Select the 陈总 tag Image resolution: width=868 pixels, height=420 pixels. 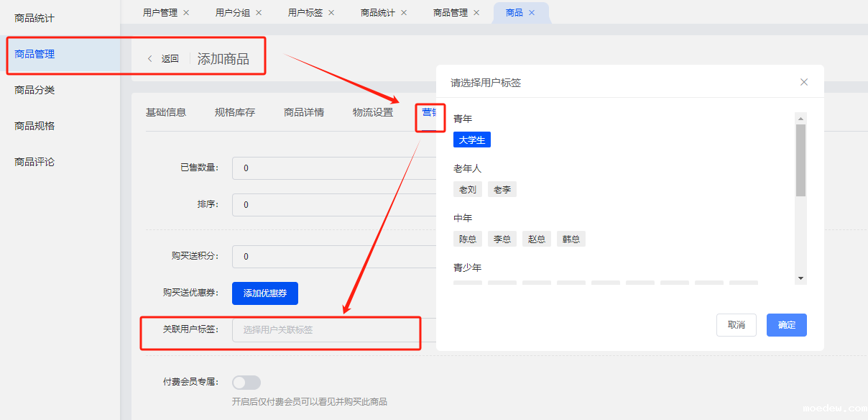pos(468,239)
